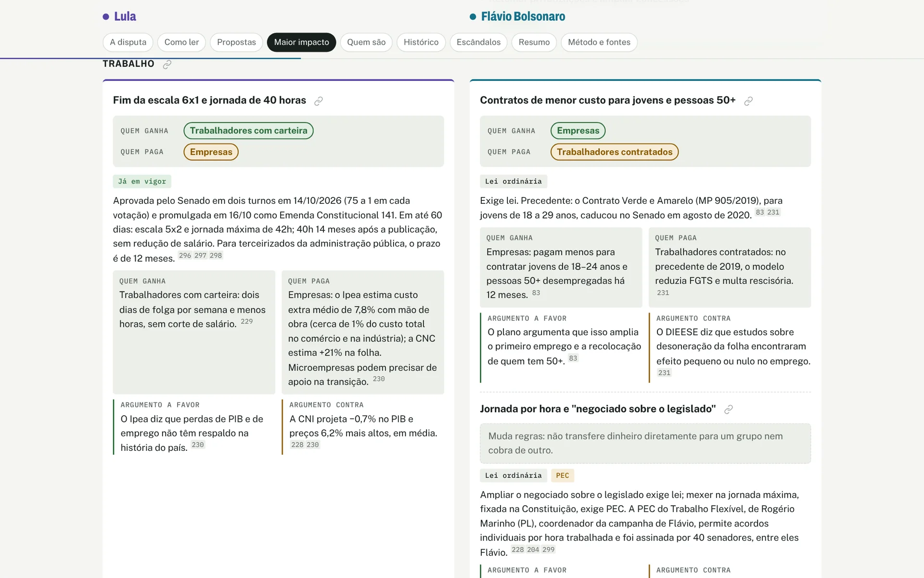Copy anchor link next to TRABALHO heading
This screenshot has width=924, height=578.
pyautogui.click(x=167, y=64)
